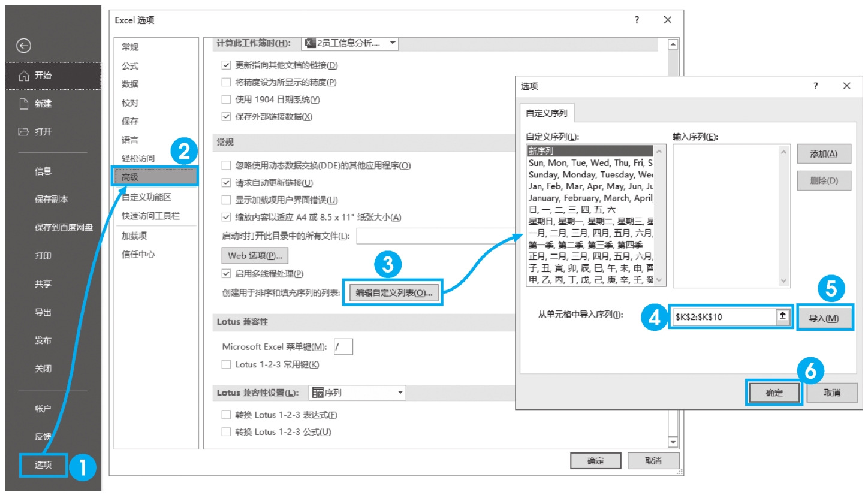
Task: Click 确定 in the Excel 选项 dialog
Action: [x=595, y=461]
